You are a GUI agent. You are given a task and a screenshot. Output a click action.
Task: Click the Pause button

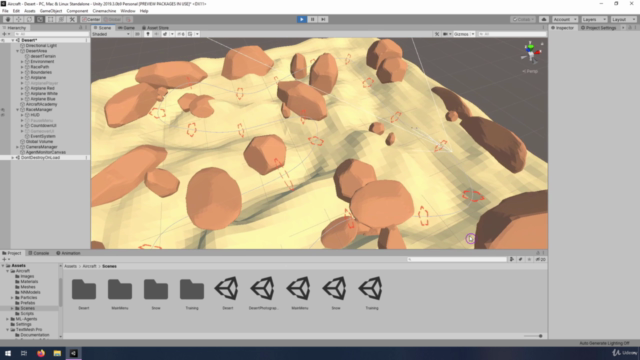[312, 19]
